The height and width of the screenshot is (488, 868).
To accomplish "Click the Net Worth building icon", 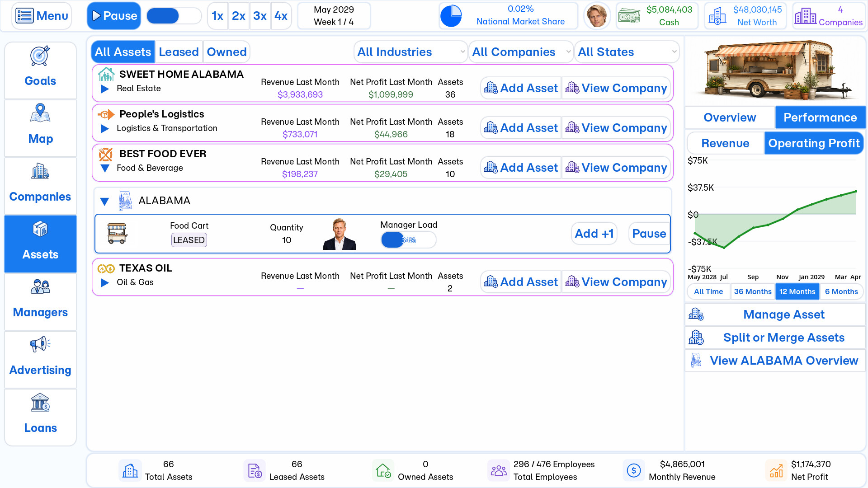I will 717,16.
